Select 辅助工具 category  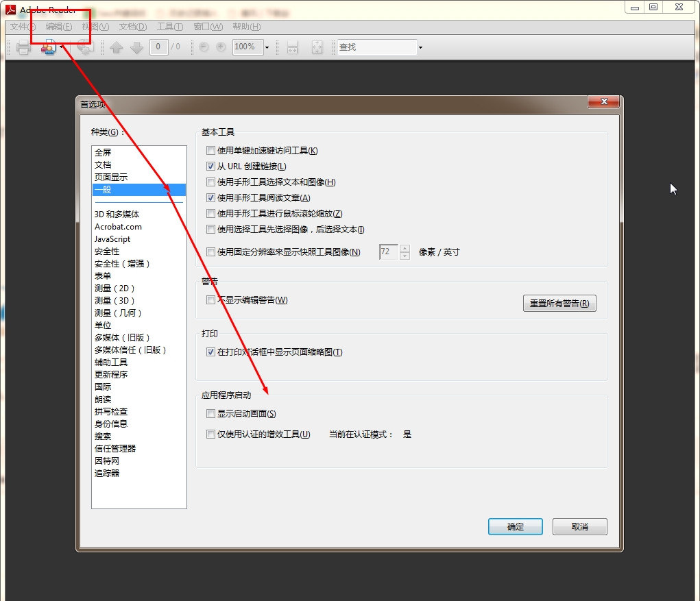point(139,363)
